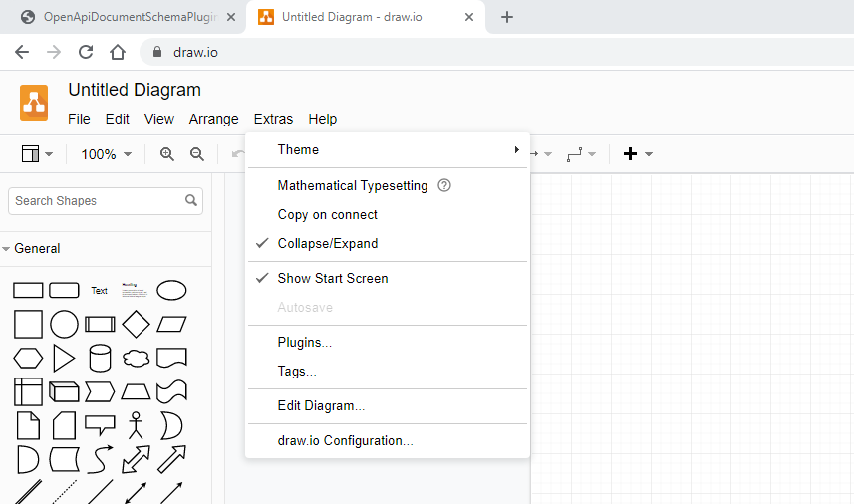Uncheck Show Start Screen
This screenshot has width=854, height=504.
tap(333, 278)
